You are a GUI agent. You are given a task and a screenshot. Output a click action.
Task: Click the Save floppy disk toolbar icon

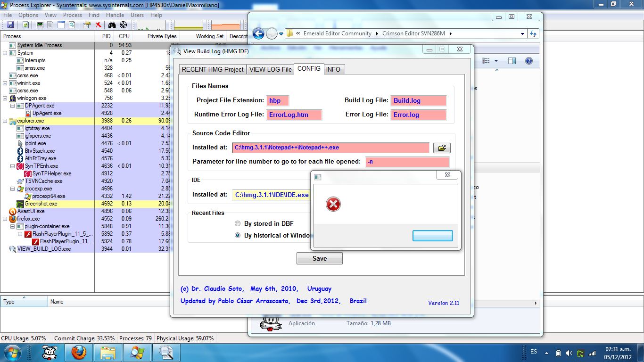[x=10, y=25]
